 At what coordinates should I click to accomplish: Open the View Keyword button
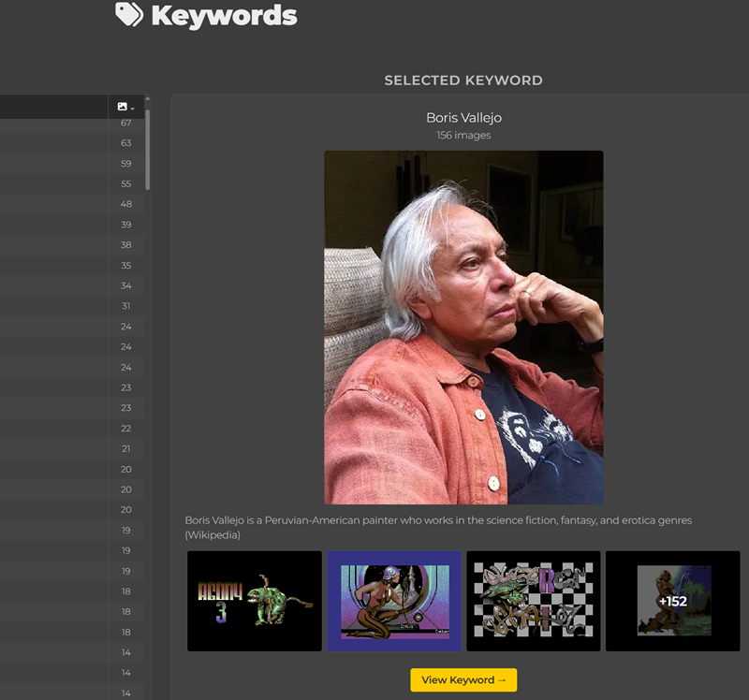coord(463,679)
